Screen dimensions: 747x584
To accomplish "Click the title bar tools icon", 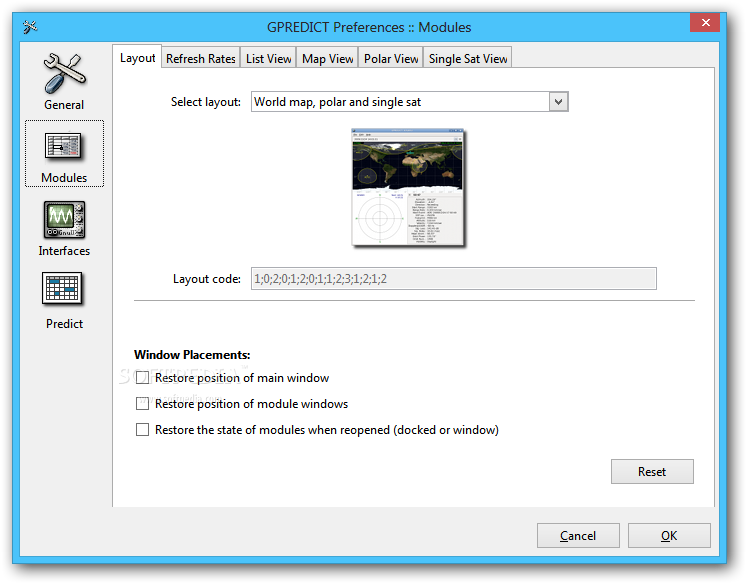I will 30,27.
